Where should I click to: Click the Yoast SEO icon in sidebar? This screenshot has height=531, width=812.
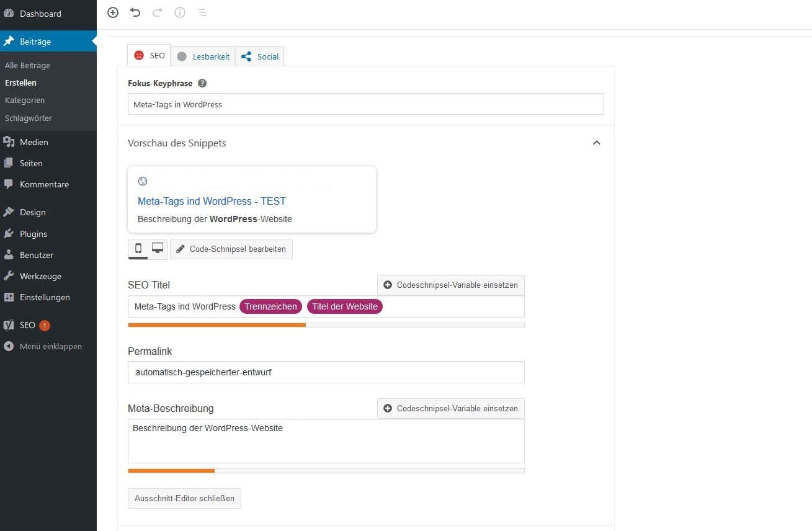[x=9, y=325]
